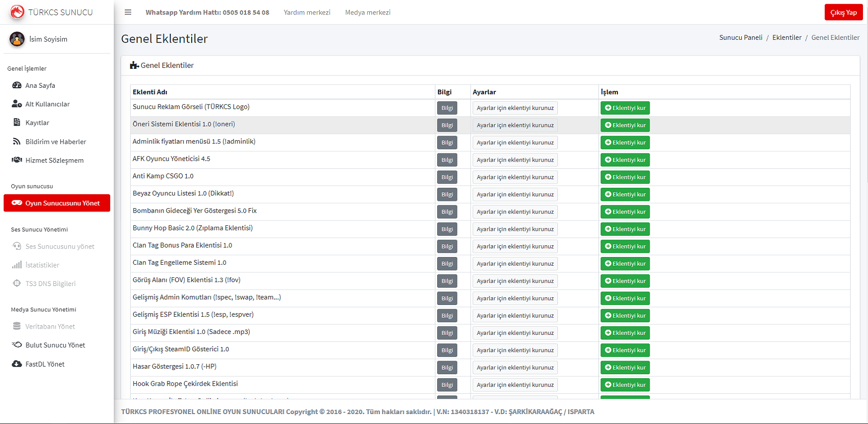Install the Sunucu Reklam Görseli plugin
The image size is (868, 424).
625,108
